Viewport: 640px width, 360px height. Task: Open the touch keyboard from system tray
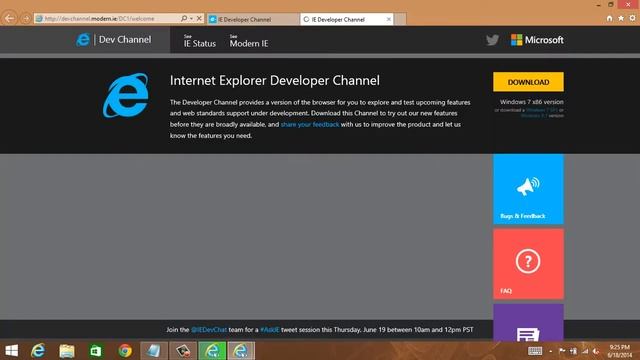click(x=535, y=351)
